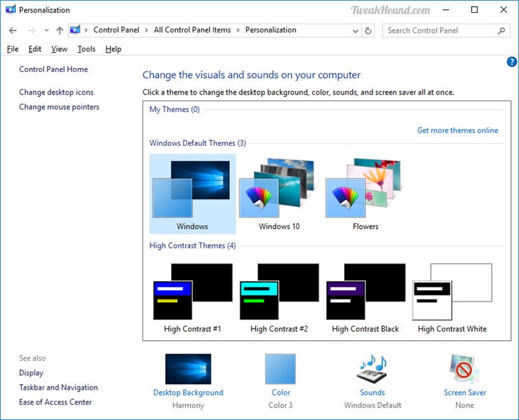Screen dimensions: 519x420
Task: Refresh the Personalization page
Action: tap(368, 31)
